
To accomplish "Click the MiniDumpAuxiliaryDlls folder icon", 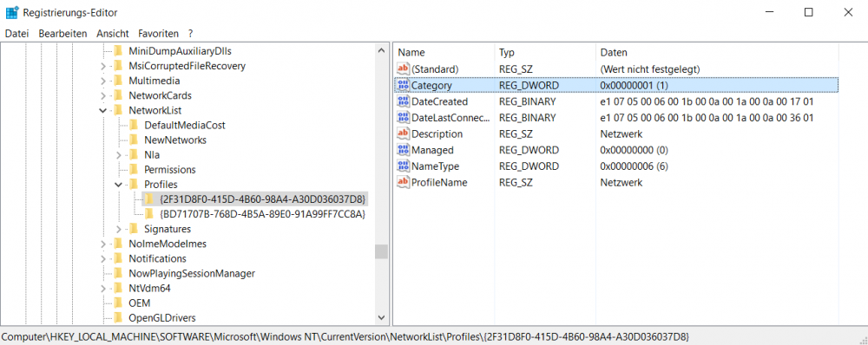I will tap(117, 51).
